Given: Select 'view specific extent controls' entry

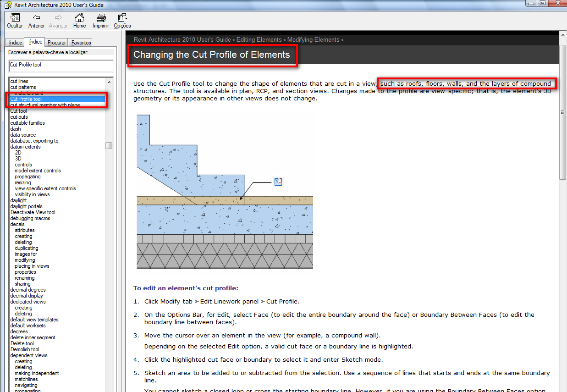Looking at the screenshot, I should [x=45, y=188].
